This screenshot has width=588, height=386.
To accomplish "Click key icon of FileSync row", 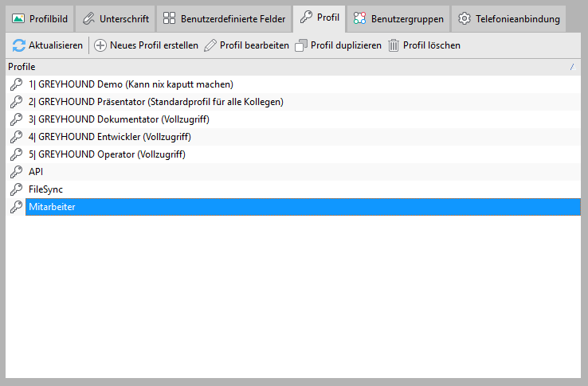I will (x=16, y=189).
